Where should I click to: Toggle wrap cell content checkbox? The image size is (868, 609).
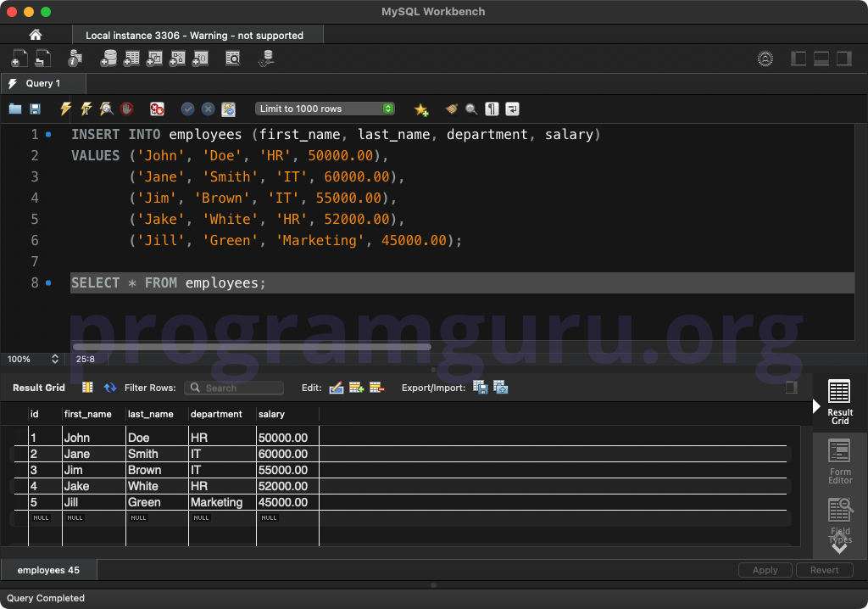click(792, 388)
